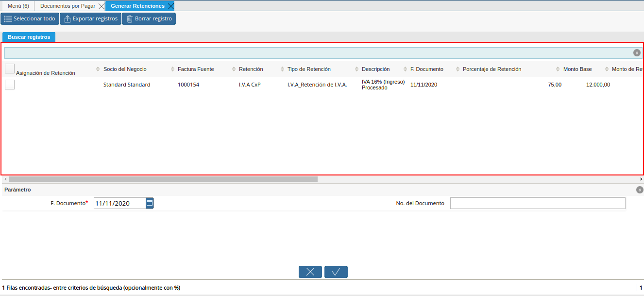
Task: Close the Documentos por Pagar tab
Action: 101,6
